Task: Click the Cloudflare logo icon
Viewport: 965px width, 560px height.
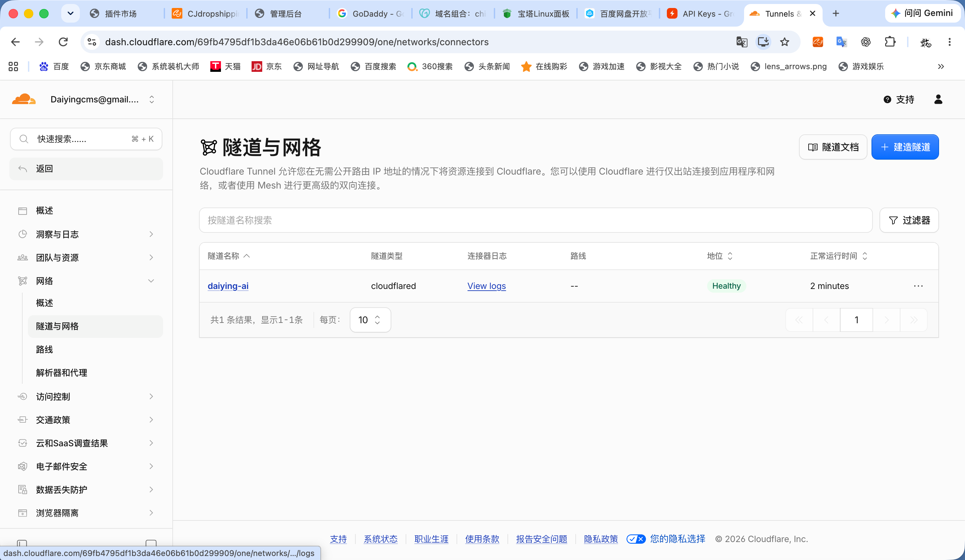Action: pos(24,99)
